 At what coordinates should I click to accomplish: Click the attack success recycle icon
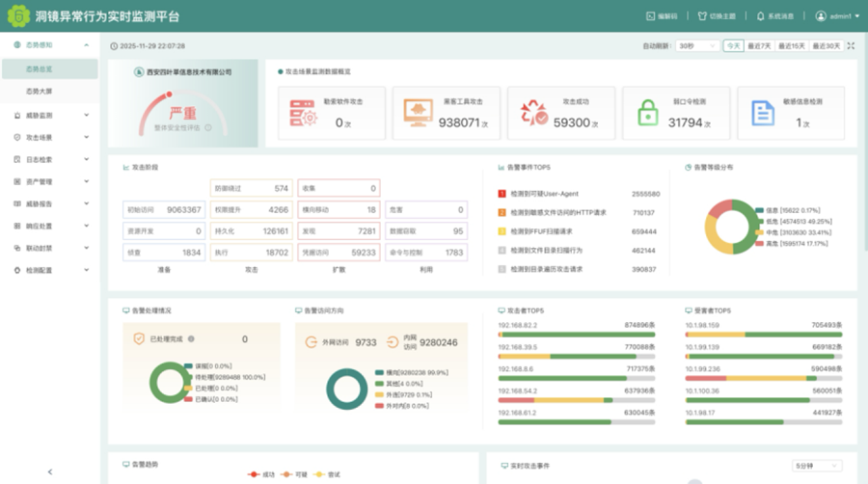533,113
